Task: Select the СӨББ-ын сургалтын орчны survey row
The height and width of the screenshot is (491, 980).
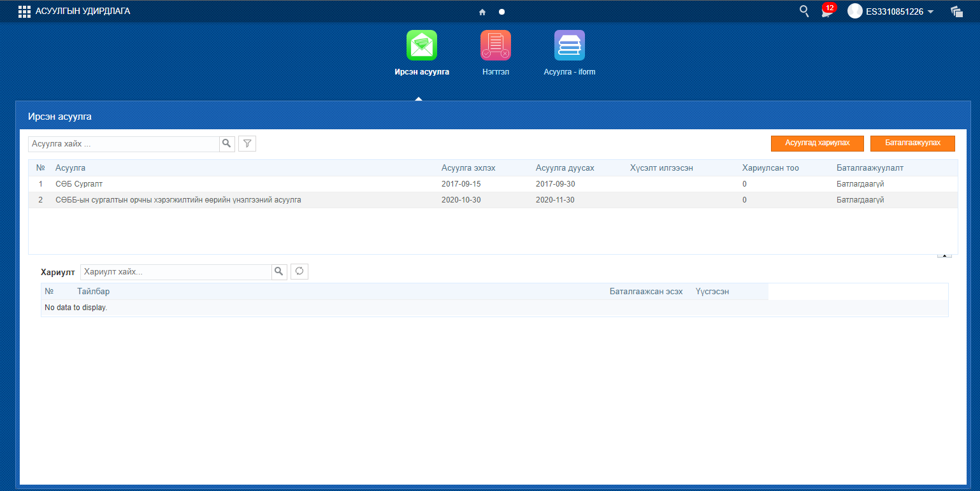Action: (493, 200)
